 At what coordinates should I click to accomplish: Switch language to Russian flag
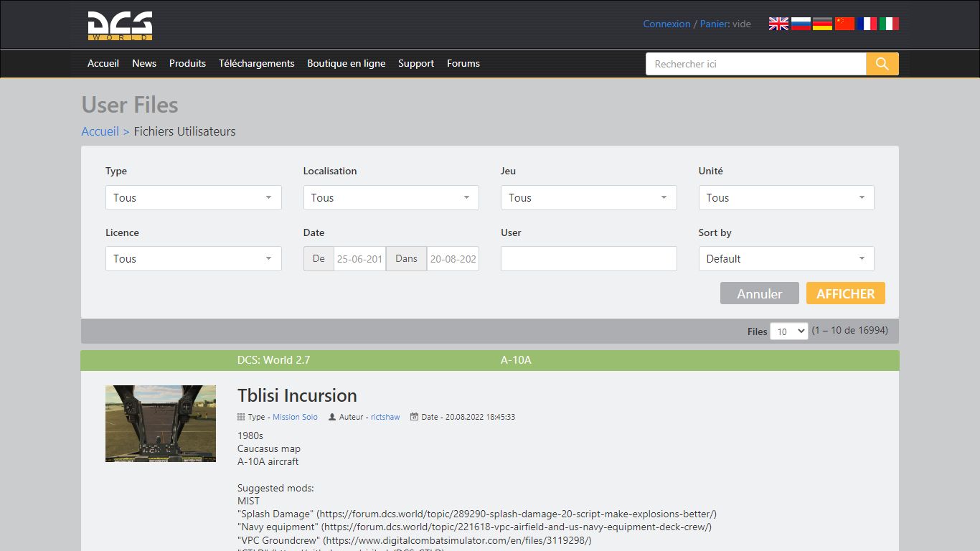[x=801, y=24]
